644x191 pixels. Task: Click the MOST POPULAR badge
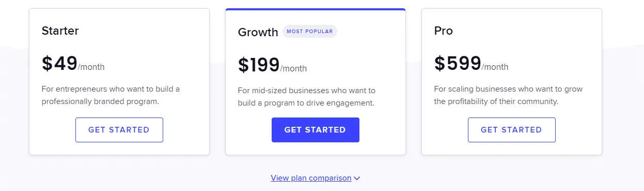point(309,31)
